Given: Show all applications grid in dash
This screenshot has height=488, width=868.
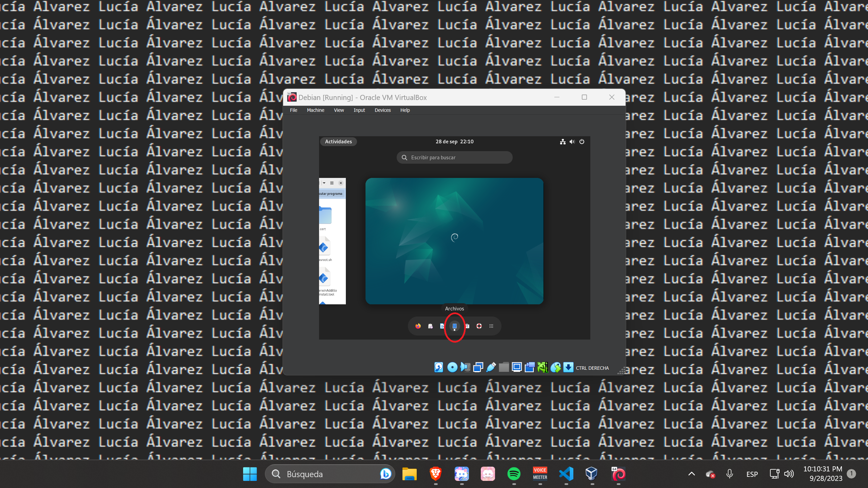Looking at the screenshot, I should [x=491, y=326].
